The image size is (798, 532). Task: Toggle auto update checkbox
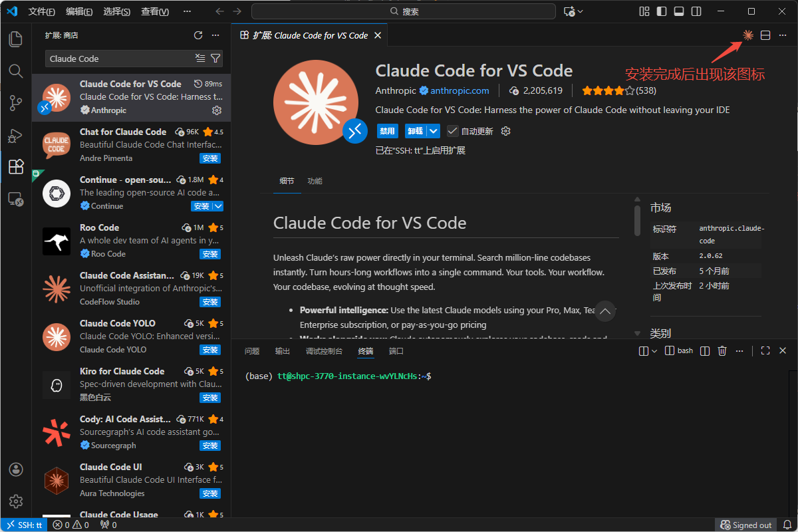[x=452, y=131]
